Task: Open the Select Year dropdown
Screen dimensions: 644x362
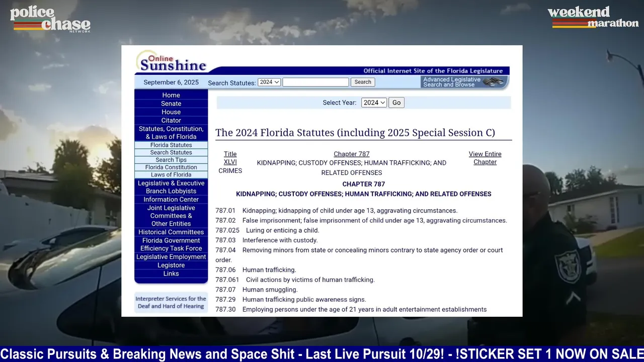Action: [x=374, y=103]
